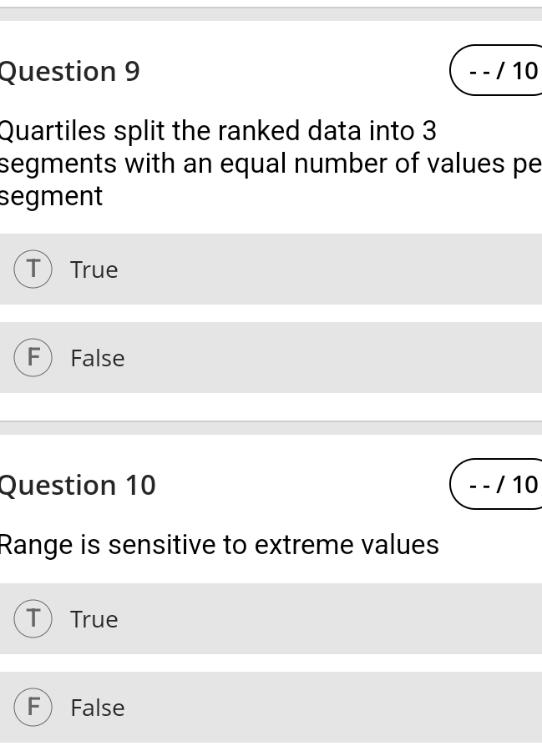Image resolution: width=542 pixels, height=756 pixels.
Task: Click the 'True' text label in Question 9
Action: [94, 270]
